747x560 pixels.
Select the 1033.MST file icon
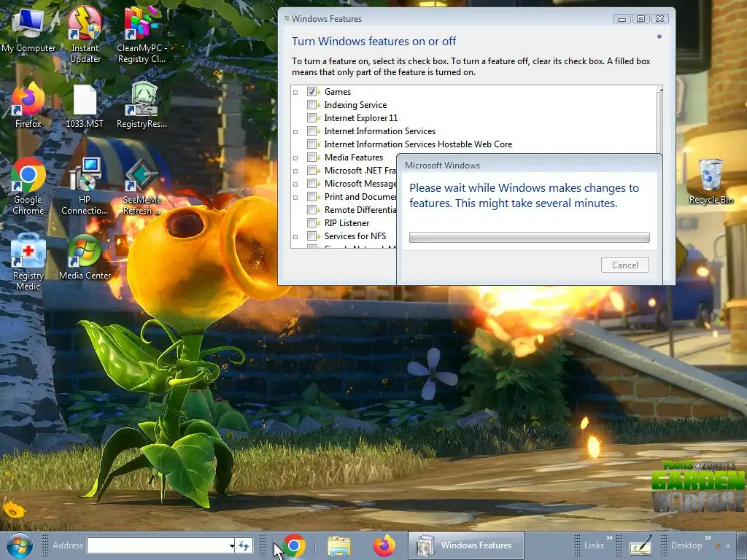click(x=85, y=106)
